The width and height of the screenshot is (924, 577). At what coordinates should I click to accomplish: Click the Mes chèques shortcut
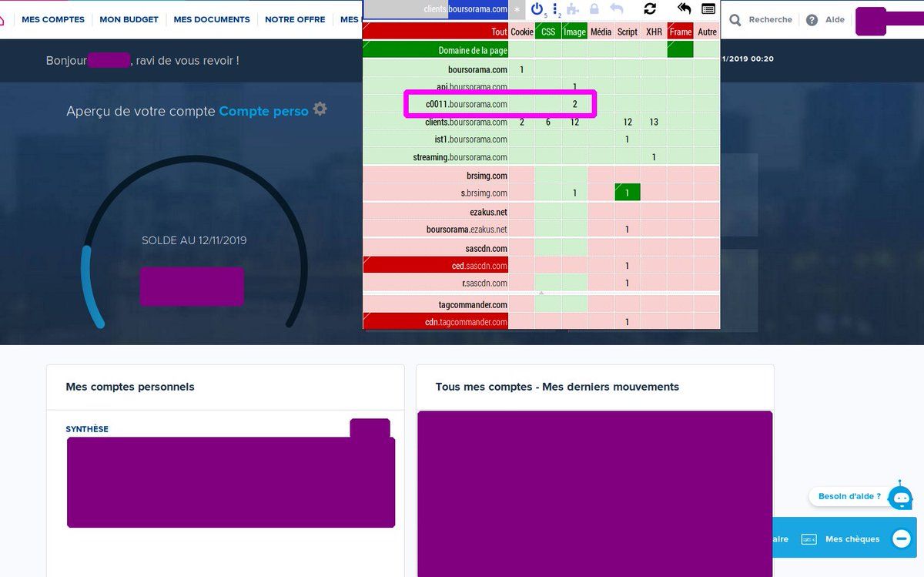point(852,539)
